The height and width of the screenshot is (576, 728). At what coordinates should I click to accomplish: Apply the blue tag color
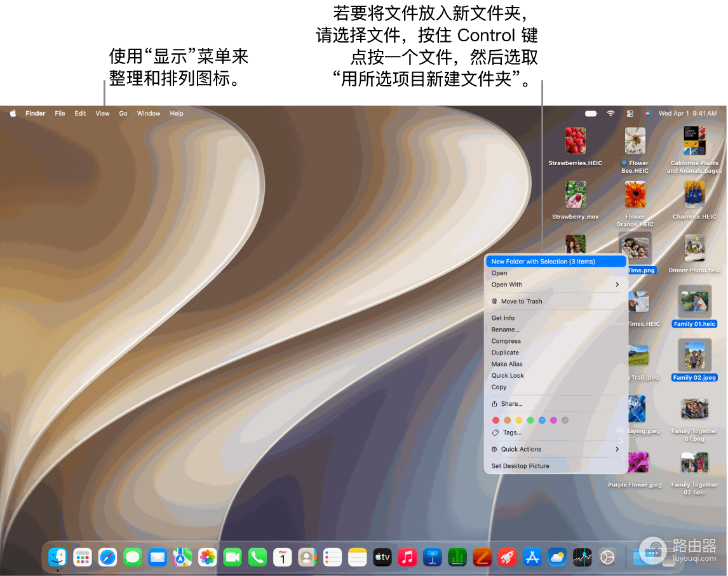click(542, 420)
